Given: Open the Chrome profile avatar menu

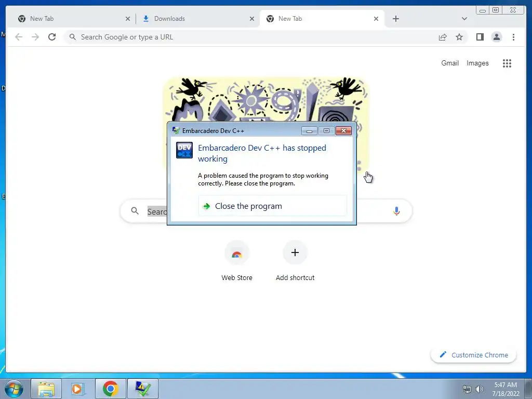Looking at the screenshot, I should click(x=496, y=37).
